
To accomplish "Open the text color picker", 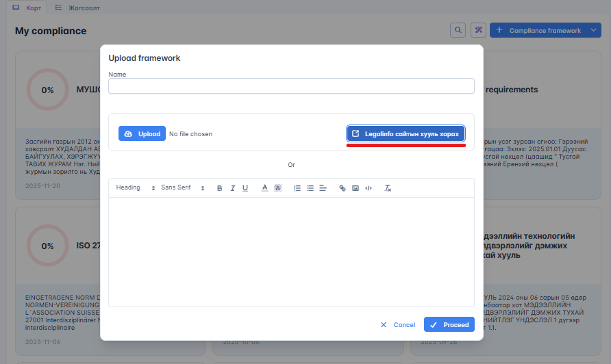I will [264, 188].
